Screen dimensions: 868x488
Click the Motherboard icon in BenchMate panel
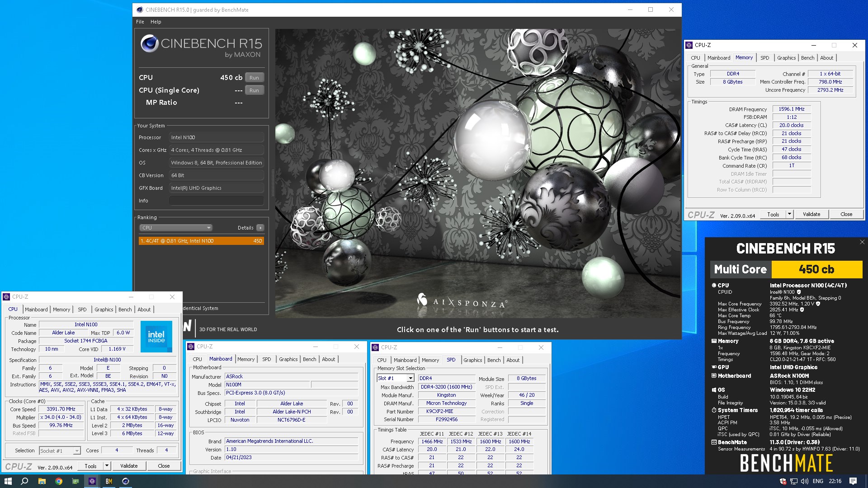(714, 375)
